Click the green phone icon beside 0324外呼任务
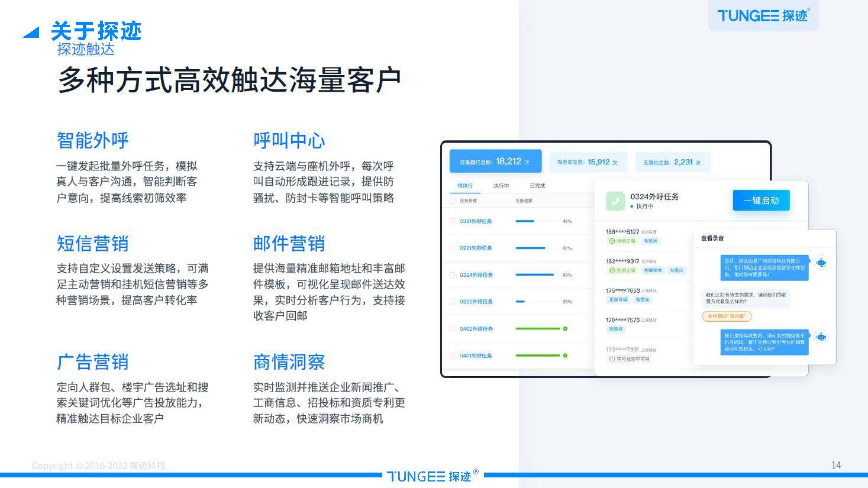The width and height of the screenshot is (868, 488). (x=616, y=201)
